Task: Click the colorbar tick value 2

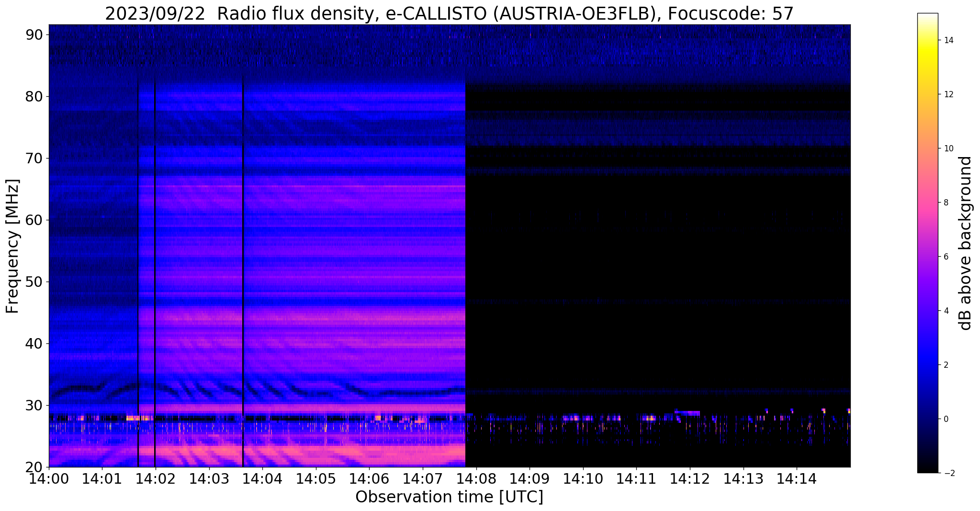Action: 945,365
